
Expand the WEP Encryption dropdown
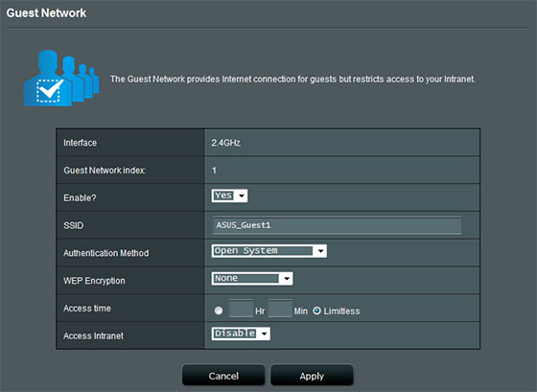point(252,279)
